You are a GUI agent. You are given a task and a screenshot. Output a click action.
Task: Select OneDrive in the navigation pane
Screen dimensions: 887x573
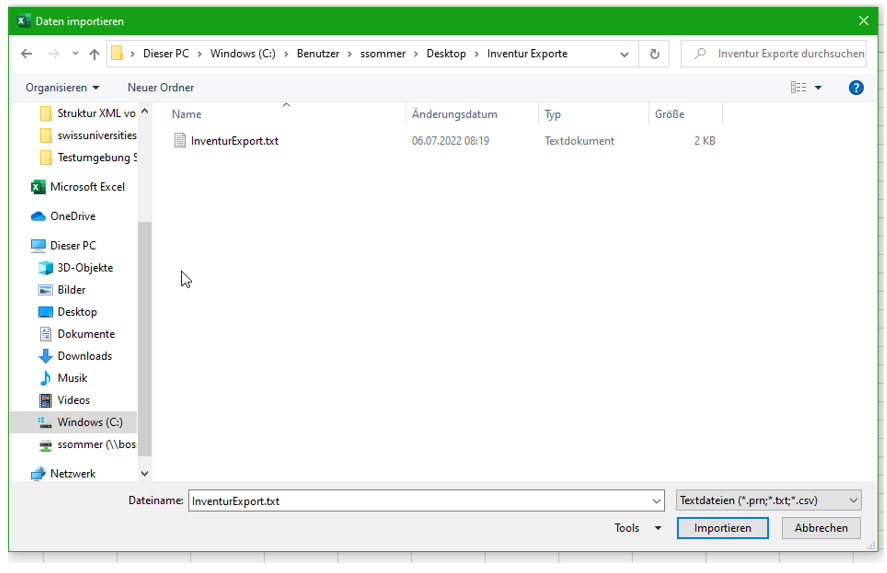tap(72, 216)
